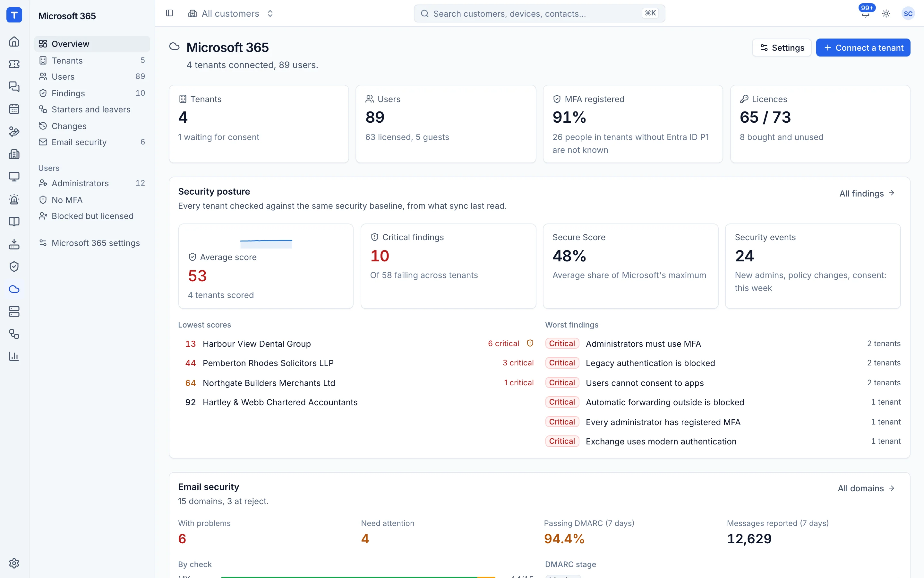This screenshot has height=578, width=924.
Task: Open the SC user avatar
Action: 908,13
